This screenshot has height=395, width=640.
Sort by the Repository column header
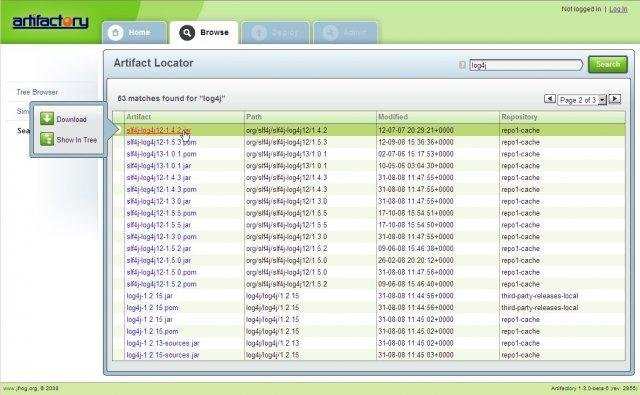[519, 117]
